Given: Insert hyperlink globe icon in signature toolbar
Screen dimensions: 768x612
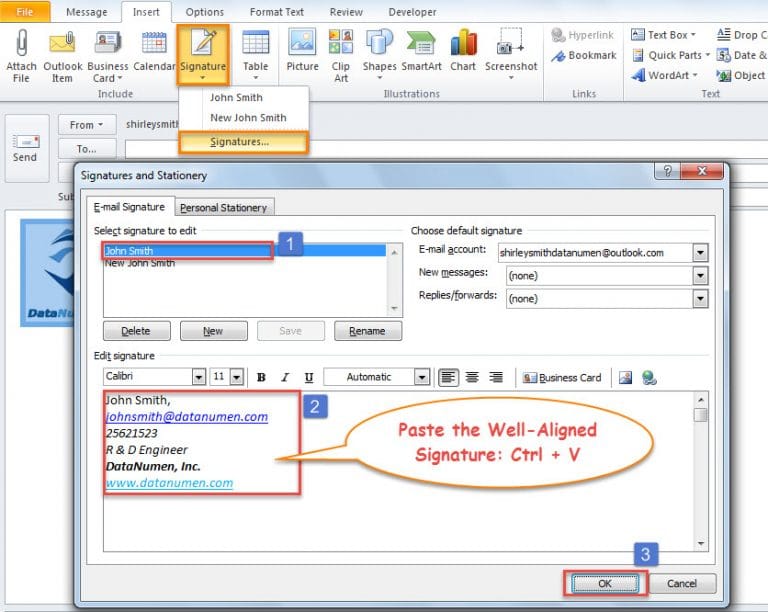Looking at the screenshot, I should click(x=649, y=377).
